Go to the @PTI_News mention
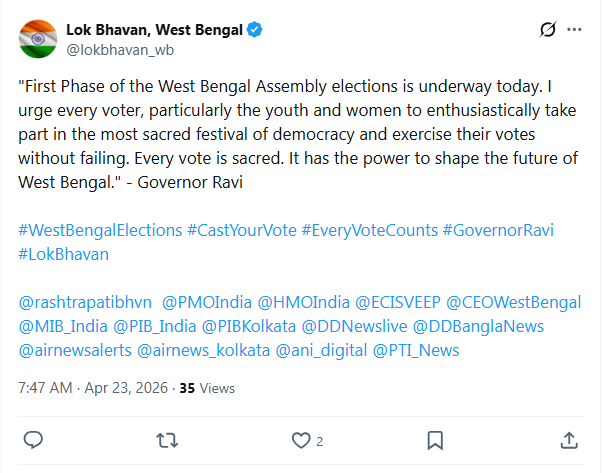The image size is (608, 473). pos(416,350)
